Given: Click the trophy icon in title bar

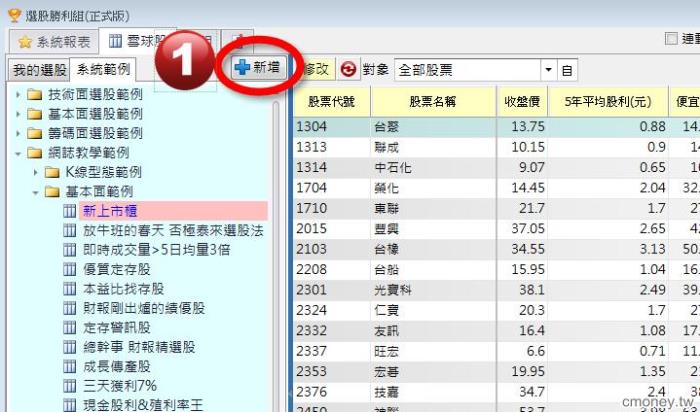Looking at the screenshot, I should pyautogui.click(x=14, y=16).
